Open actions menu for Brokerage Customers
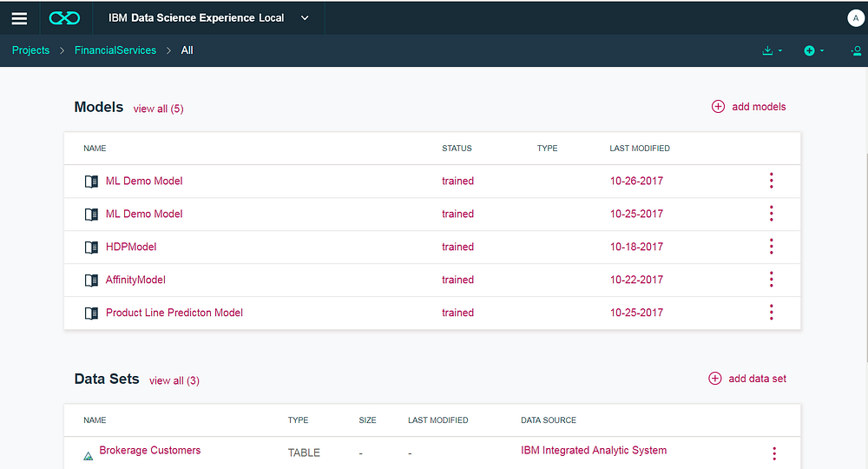868x469 pixels. (774, 453)
